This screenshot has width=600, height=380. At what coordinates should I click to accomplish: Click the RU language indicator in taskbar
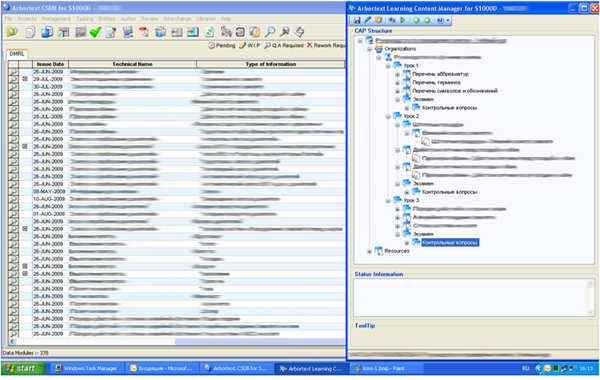[x=526, y=369]
